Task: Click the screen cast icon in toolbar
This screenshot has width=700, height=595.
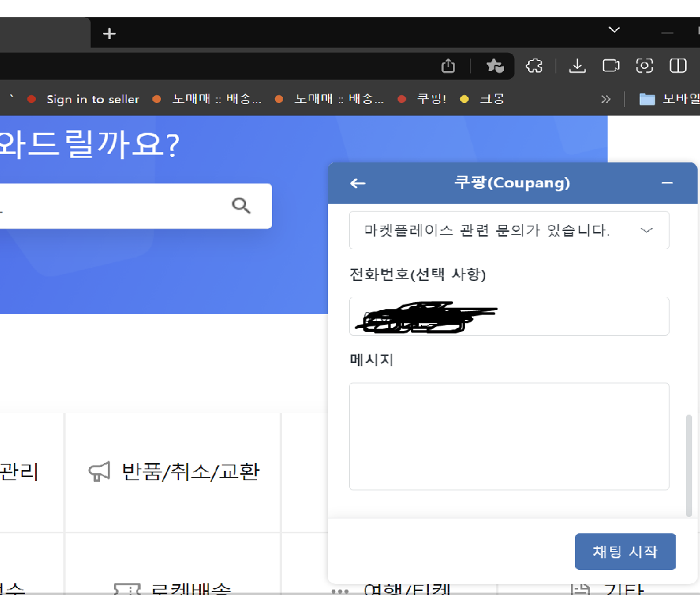Action: pos(611,66)
